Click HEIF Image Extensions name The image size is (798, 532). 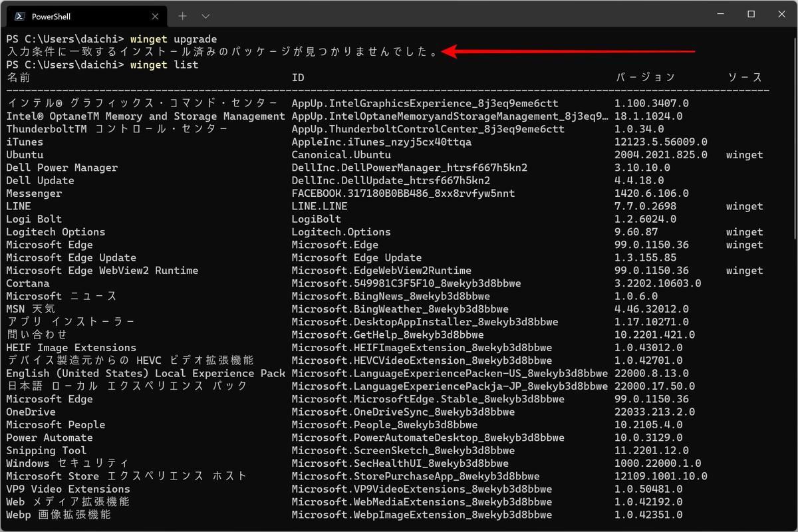tap(71, 348)
